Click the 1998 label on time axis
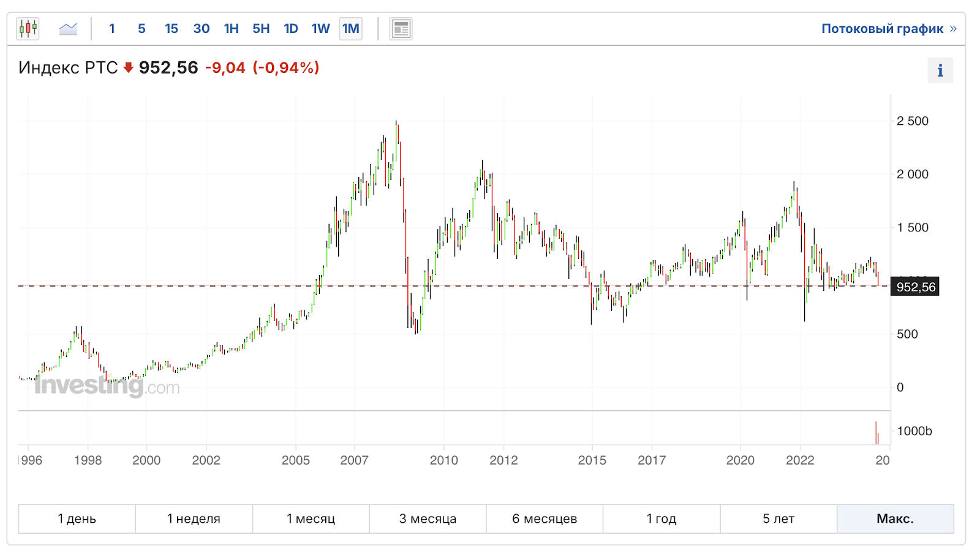 point(88,460)
